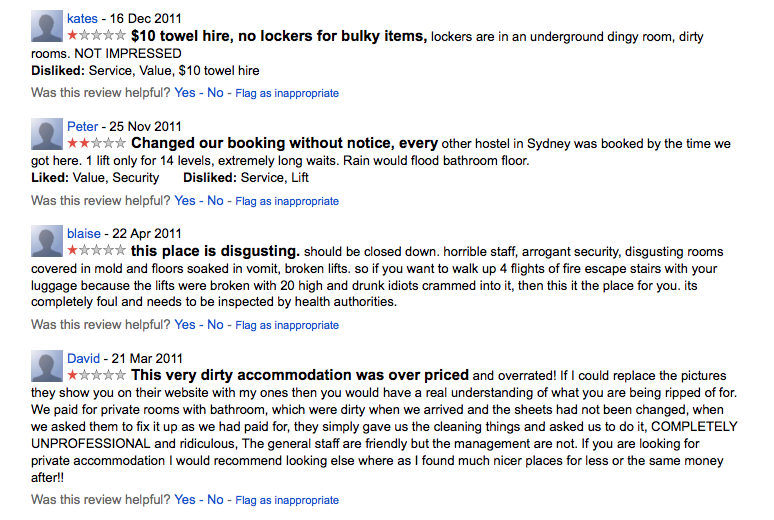Click blaise's profile avatar icon
Screen dimensions: 774x520
point(47,241)
